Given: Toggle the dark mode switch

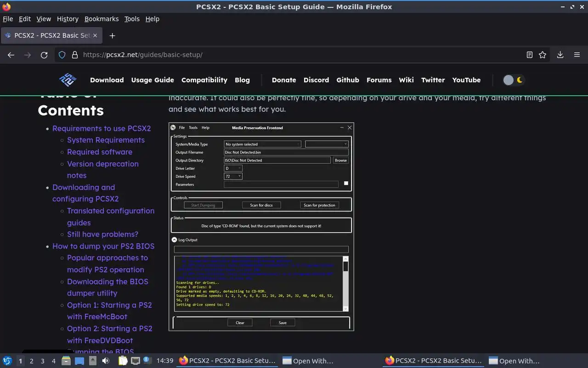Looking at the screenshot, I should coord(514,80).
